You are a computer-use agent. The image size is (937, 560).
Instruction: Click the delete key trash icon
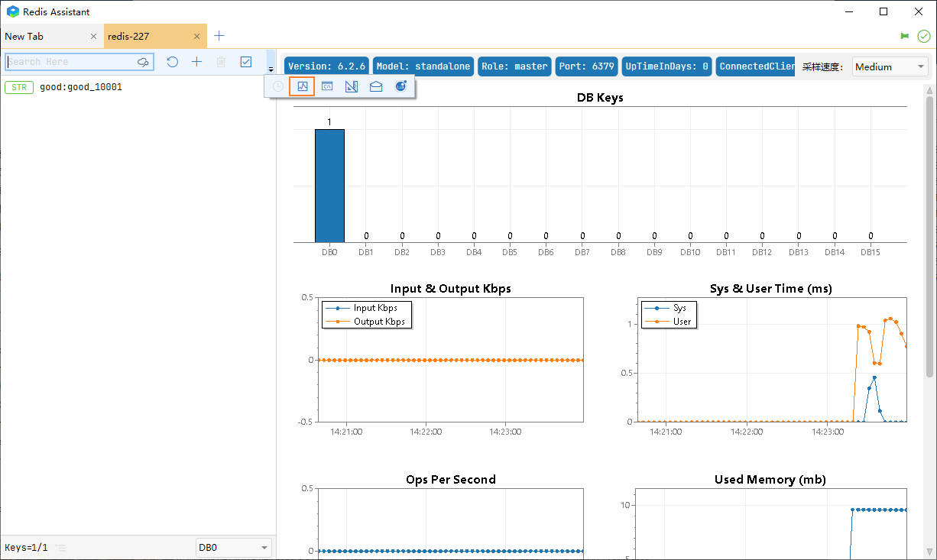tap(221, 62)
